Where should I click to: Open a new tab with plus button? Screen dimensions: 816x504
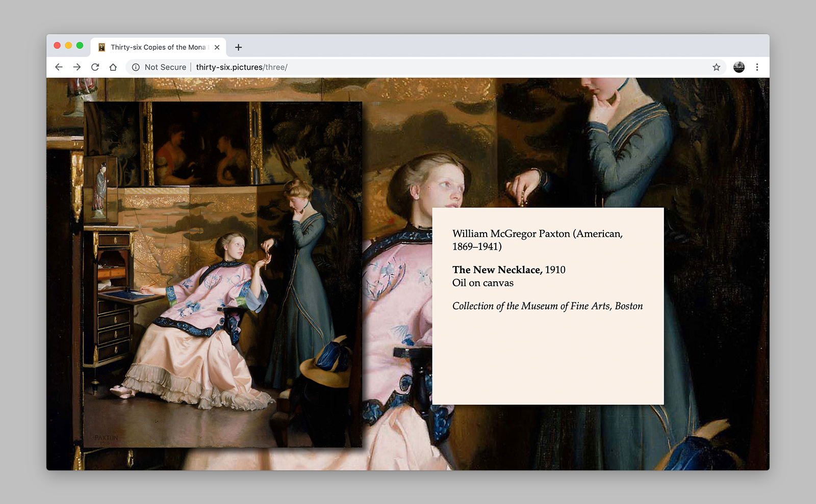click(238, 47)
